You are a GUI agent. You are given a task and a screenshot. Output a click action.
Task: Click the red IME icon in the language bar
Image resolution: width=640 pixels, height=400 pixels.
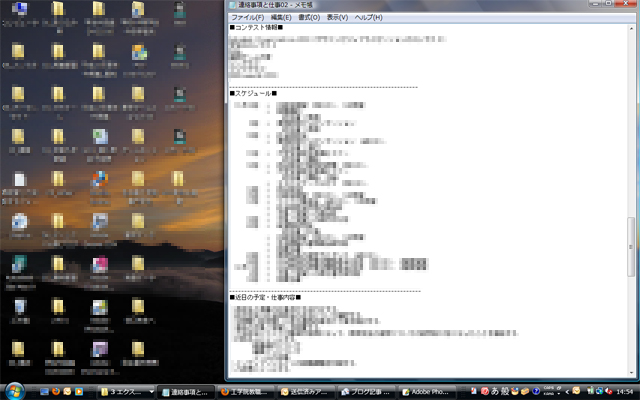[485, 391]
